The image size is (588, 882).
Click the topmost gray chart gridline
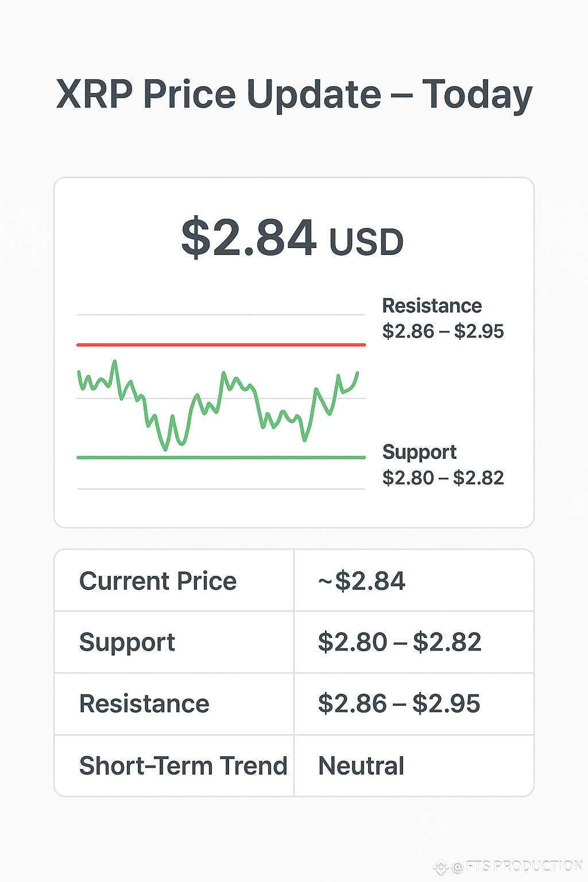[221, 315]
